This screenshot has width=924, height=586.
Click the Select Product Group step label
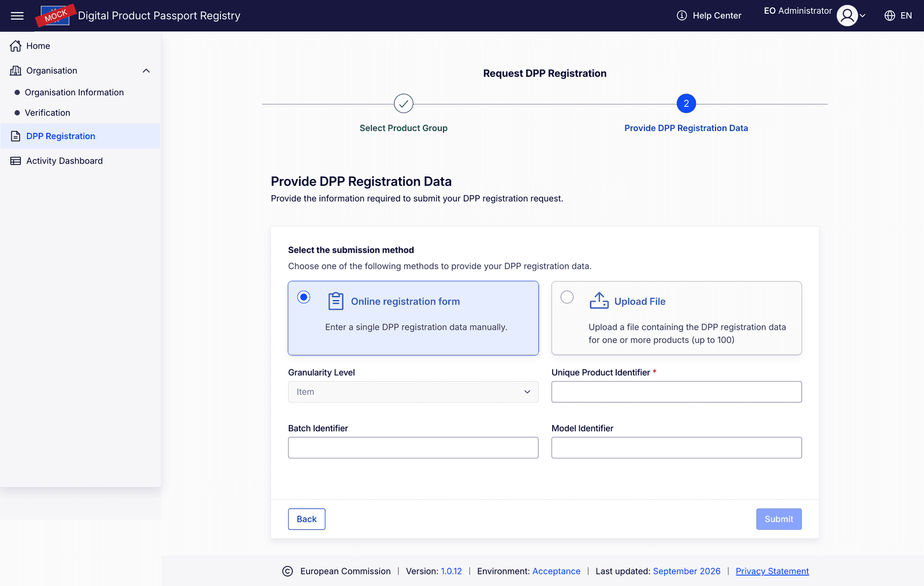pyautogui.click(x=404, y=128)
